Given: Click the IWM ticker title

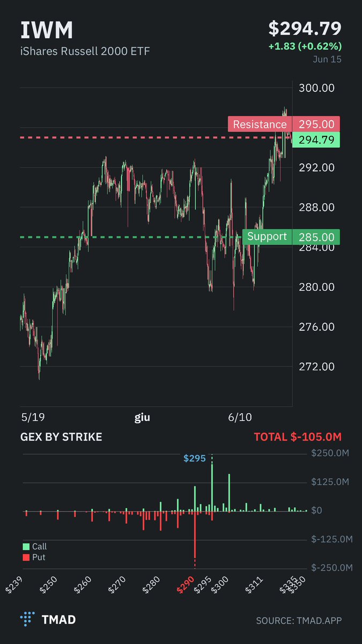Looking at the screenshot, I should [47, 31].
